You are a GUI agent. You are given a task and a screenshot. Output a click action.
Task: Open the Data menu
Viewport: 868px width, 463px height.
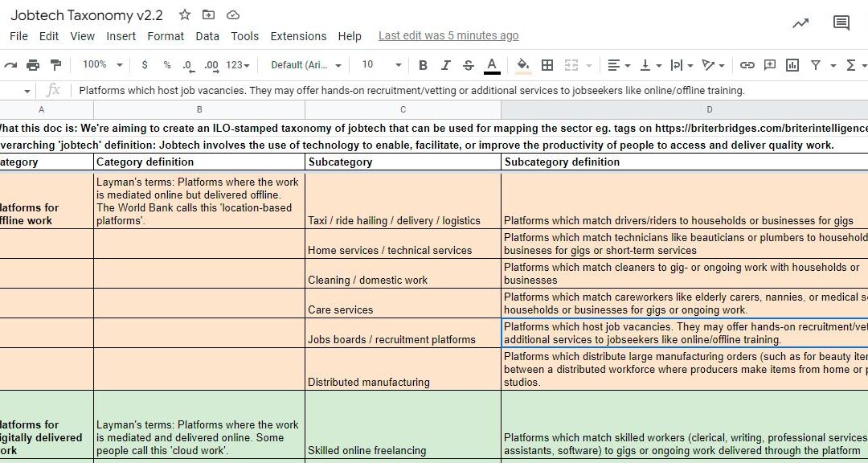(x=207, y=36)
